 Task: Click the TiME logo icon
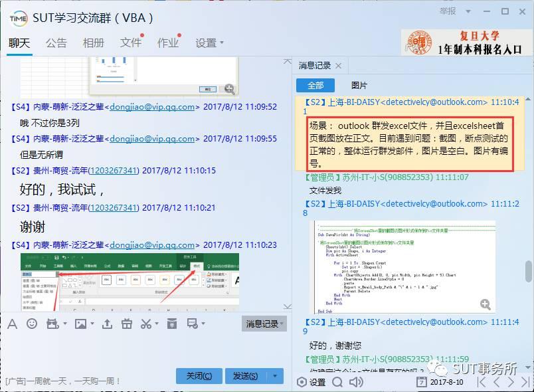(19, 19)
